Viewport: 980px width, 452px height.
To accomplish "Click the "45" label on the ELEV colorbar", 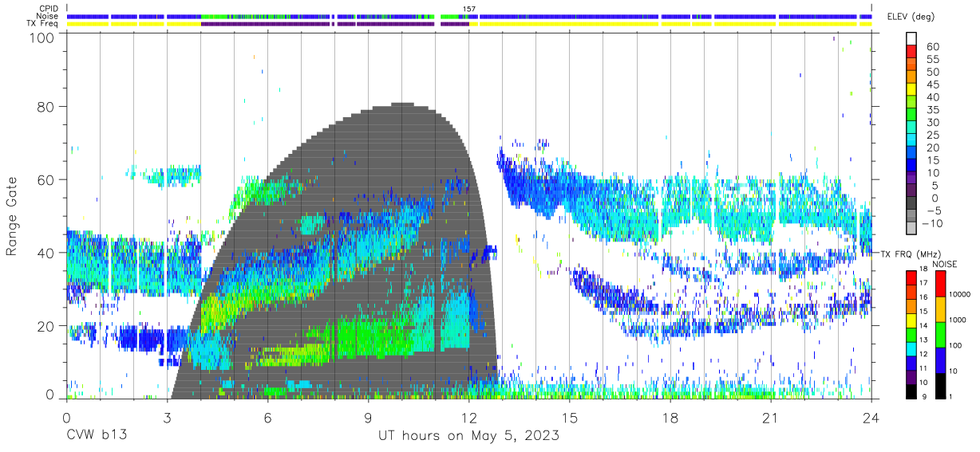I will (933, 85).
